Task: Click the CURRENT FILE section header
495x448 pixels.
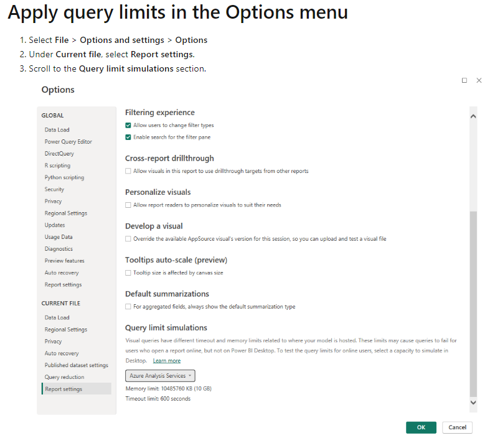Action: [x=61, y=303]
